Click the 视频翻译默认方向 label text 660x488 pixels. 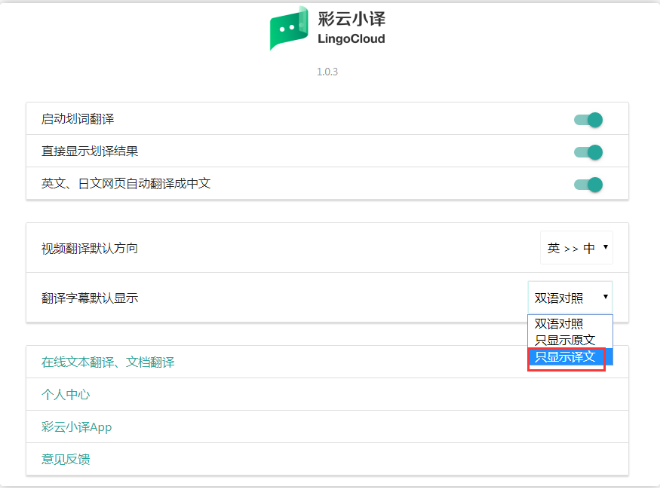(90, 248)
